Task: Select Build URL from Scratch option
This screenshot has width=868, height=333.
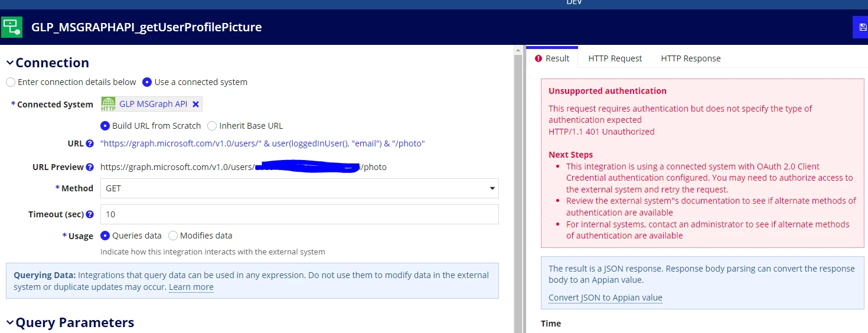Action: 105,126
